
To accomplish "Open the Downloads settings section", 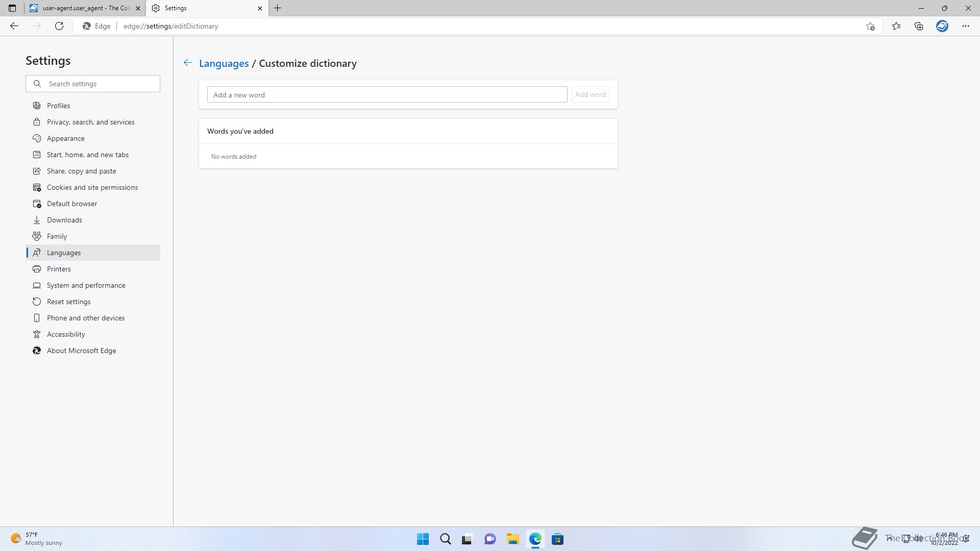I will (x=64, y=220).
